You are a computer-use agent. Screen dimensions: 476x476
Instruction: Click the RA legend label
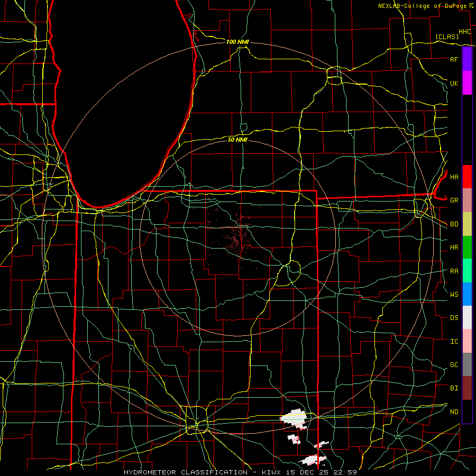[x=454, y=271]
